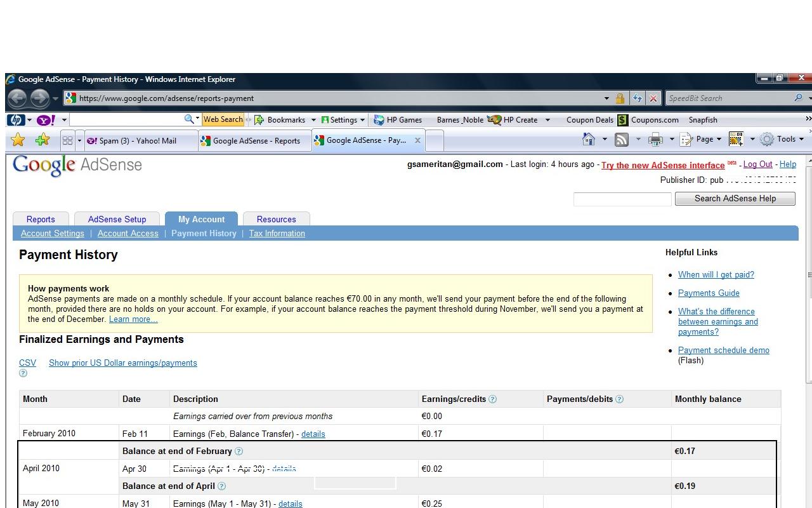Open the Account Settings sub-tab

53,233
